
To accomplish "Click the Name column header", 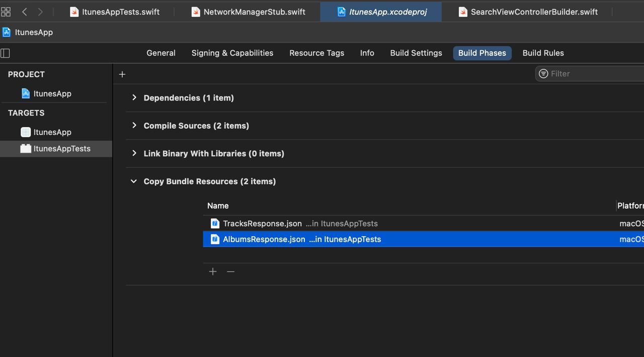I will click(x=218, y=206).
